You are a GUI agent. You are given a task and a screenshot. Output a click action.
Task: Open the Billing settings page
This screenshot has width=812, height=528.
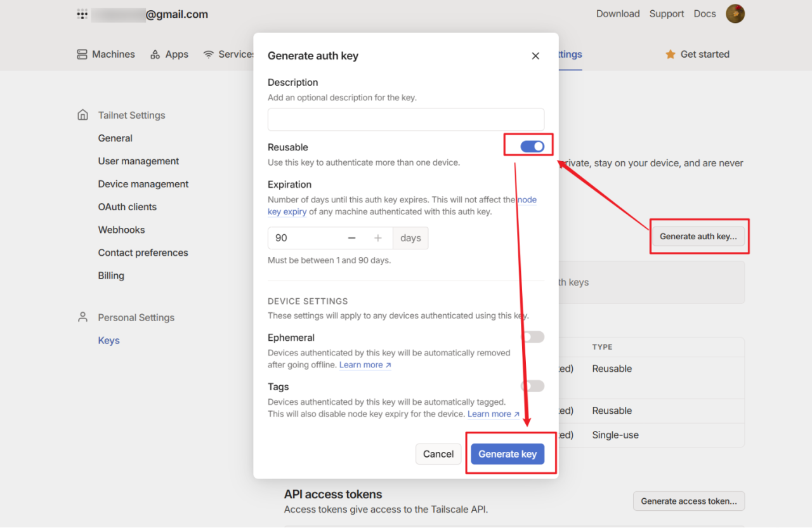click(111, 275)
